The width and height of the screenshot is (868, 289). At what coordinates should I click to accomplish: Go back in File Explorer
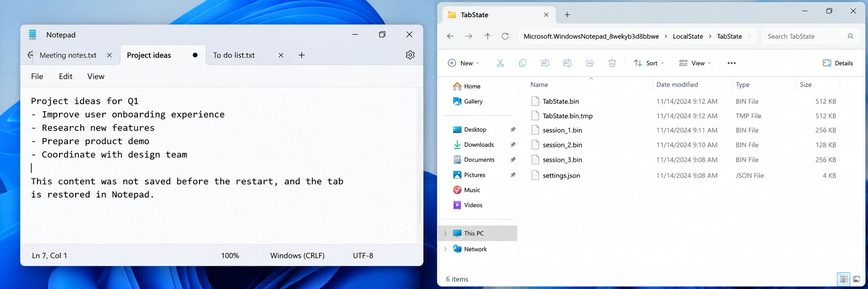coord(450,36)
